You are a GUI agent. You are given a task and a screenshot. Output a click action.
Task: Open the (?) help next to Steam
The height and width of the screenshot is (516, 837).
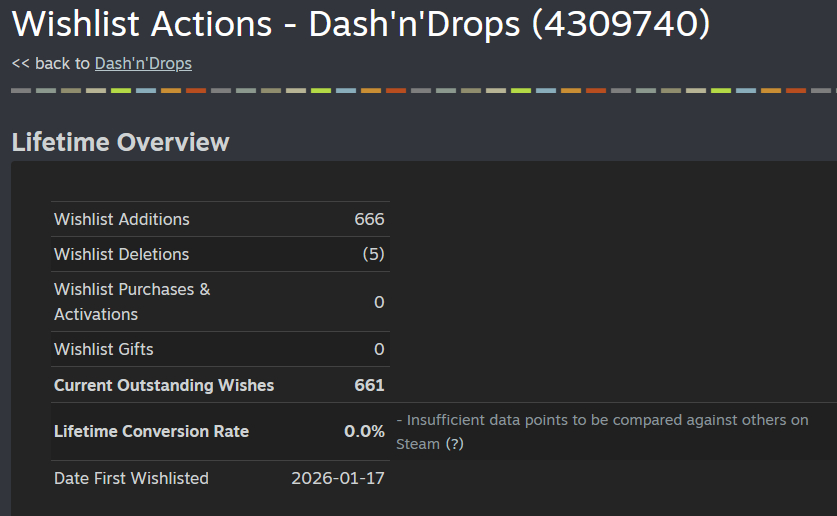[x=455, y=444]
